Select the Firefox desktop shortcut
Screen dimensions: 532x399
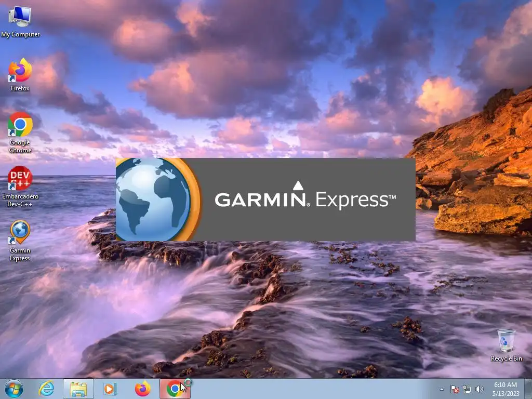(x=20, y=75)
